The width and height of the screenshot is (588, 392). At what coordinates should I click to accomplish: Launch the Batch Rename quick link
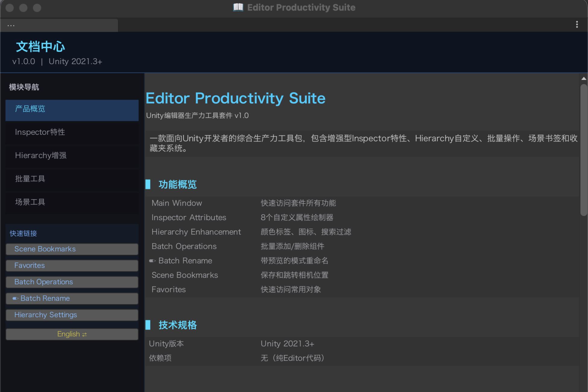[x=72, y=299]
